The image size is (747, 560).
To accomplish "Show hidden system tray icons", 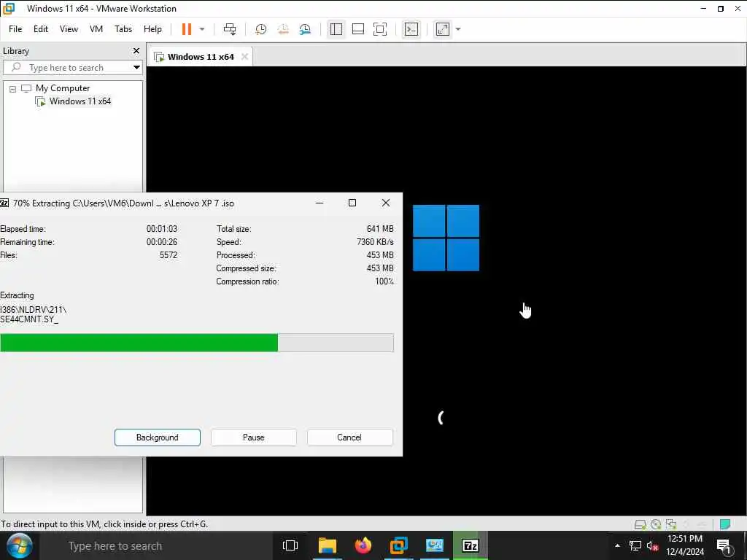I will (617, 545).
